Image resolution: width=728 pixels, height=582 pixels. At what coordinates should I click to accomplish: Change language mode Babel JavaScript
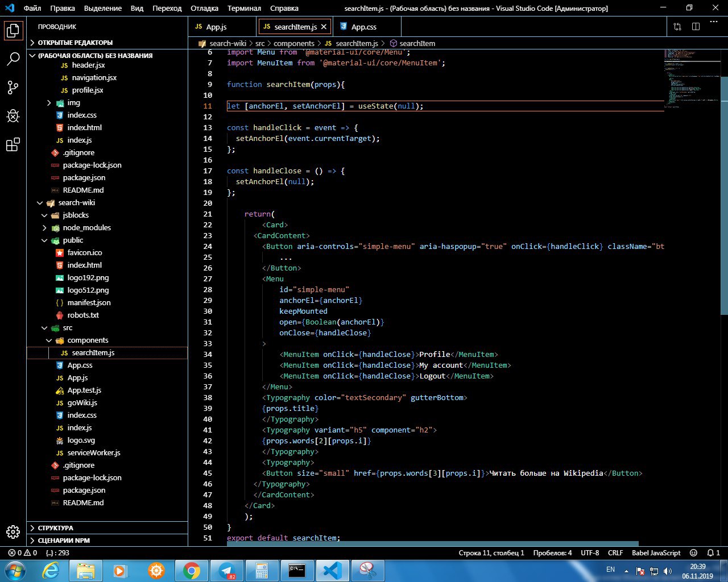[x=656, y=552]
